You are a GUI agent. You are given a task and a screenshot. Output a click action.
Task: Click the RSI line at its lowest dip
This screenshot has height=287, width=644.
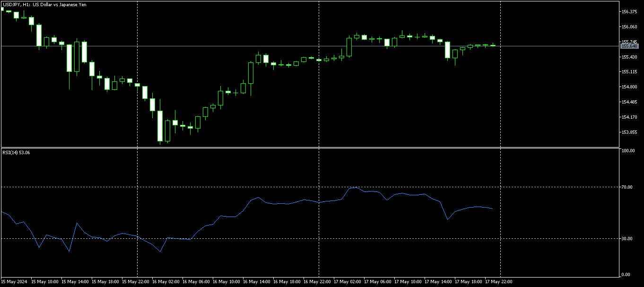pos(159,252)
